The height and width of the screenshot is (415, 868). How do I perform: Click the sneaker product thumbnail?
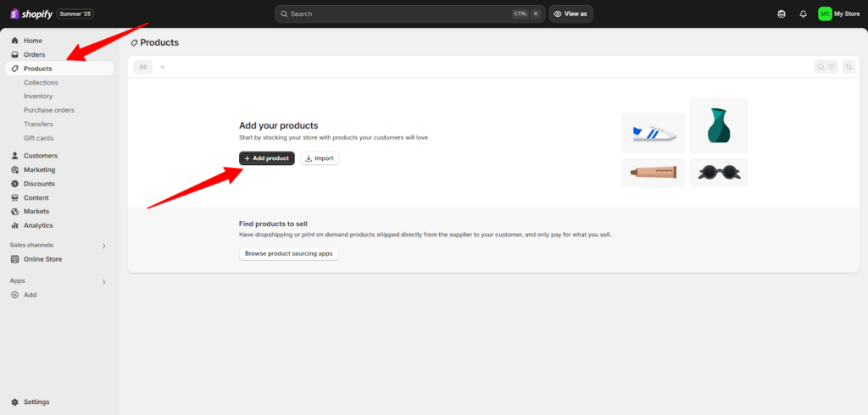coord(653,133)
